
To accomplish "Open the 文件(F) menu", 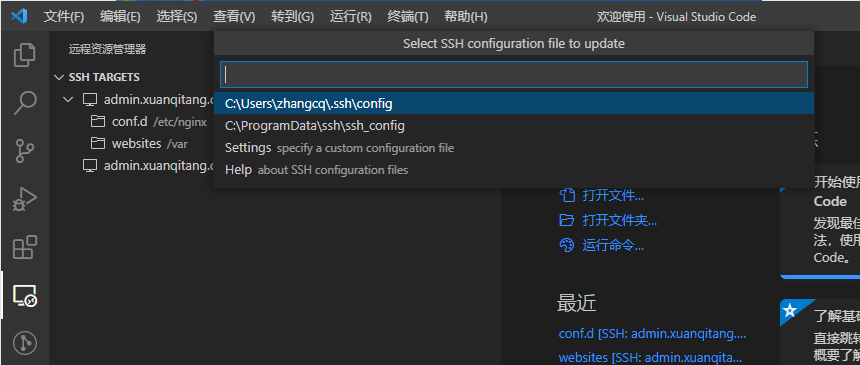I will coord(64,17).
